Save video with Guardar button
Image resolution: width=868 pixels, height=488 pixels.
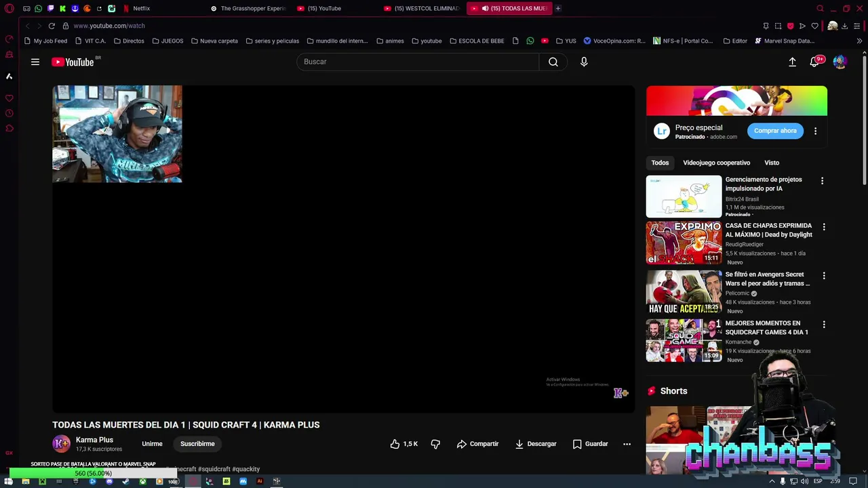[590, 444]
